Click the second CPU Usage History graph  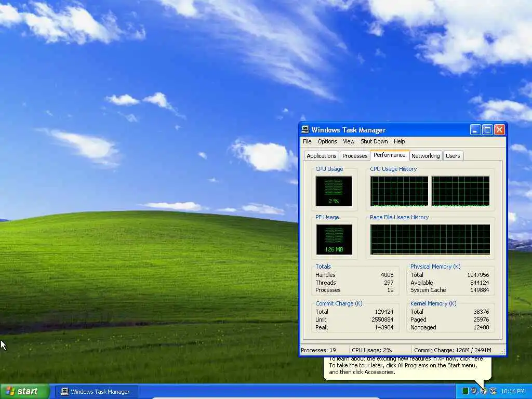pyautogui.click(x=460, y=191)
